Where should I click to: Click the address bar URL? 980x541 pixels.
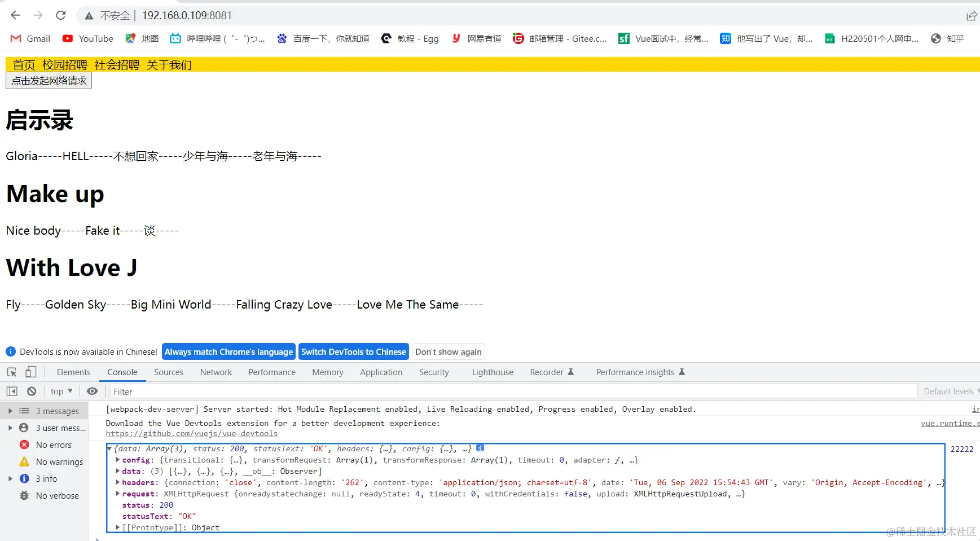click(187, 16)
